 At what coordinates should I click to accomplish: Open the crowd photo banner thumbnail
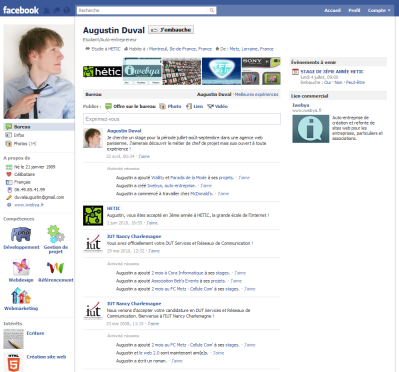pos(182,71)
